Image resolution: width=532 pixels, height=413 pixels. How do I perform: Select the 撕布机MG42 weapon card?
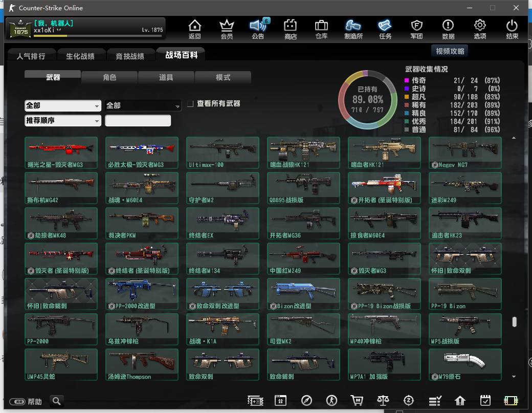pyautogui.click(x=61, y=188)
